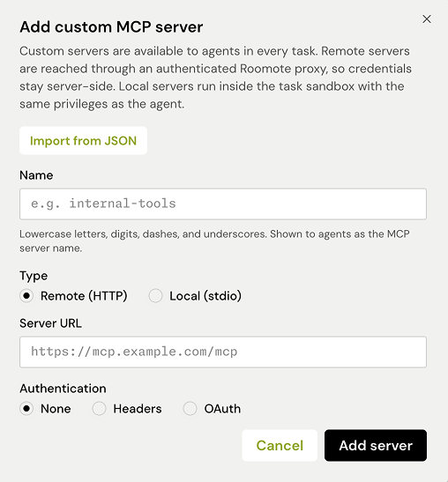Image resolution: width=448 pixels, height=482 pixels.
Task: Click the 'Authentication' section label
Action: click(63, 389)
